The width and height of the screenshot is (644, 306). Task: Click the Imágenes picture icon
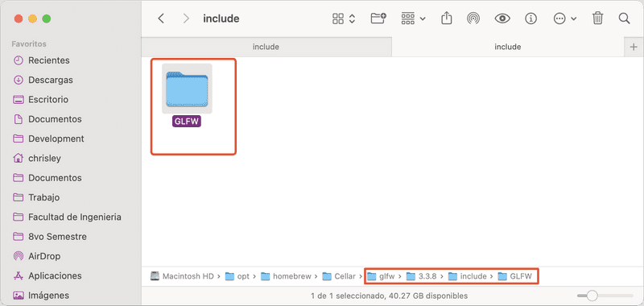pyautogui.click(x=18, y=296)
